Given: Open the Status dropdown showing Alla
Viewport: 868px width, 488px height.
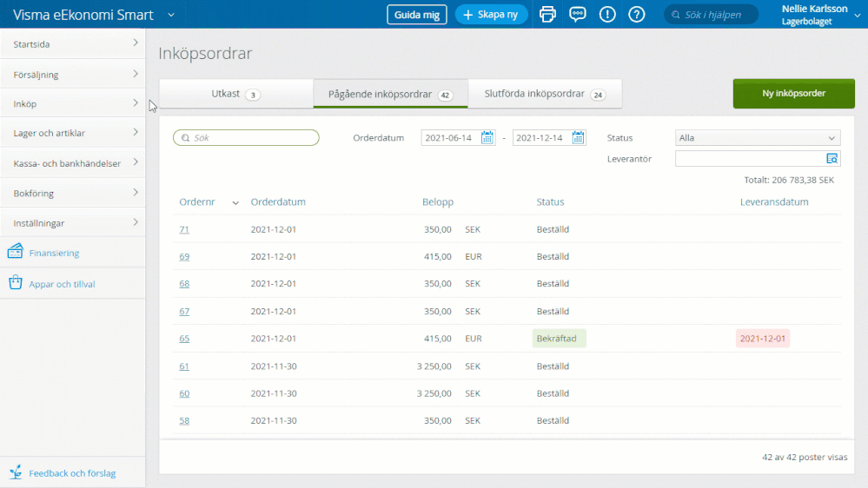Looking at the screenshot, I should 758,137.
